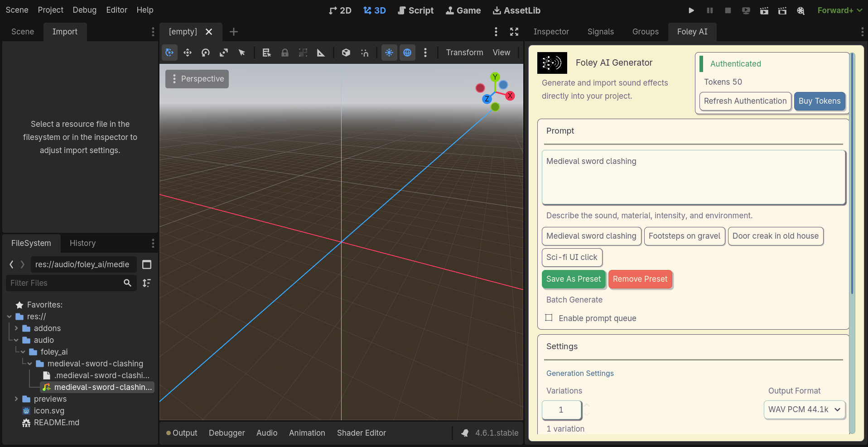Open the Perspective view menu
Screen dimensions: 868x447
[x=197, y=78]
